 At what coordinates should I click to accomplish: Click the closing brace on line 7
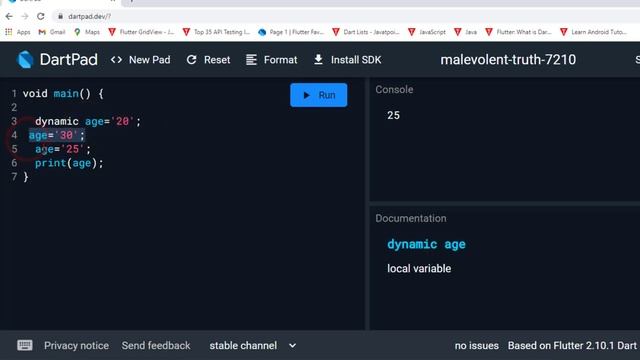coord(26,177)
